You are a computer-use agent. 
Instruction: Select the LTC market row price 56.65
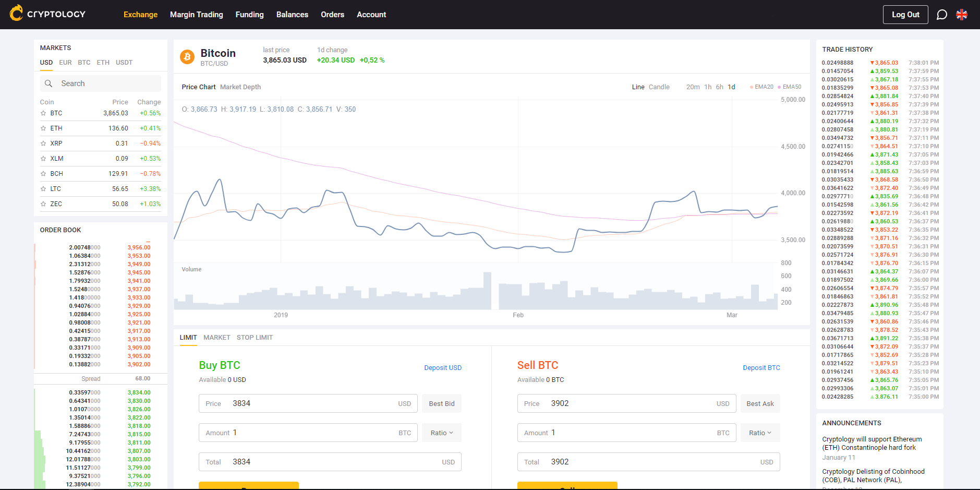click(x=120, y=189)
